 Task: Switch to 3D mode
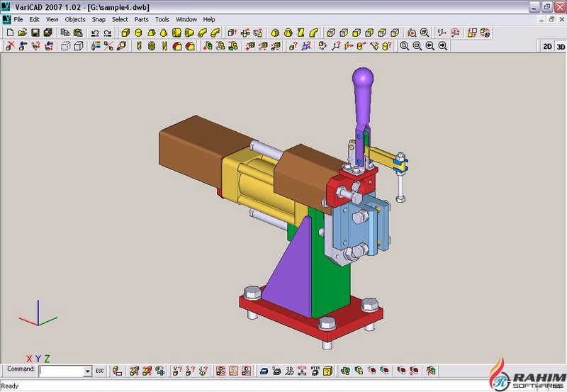click(560, 46)
